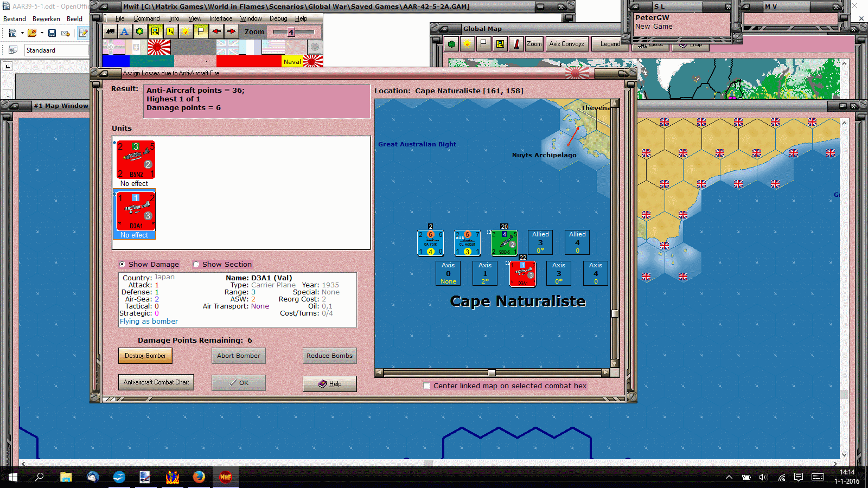Click yellow unit icon in Global Map
Screen dimensions: 868x488
(x=500, y=44)
